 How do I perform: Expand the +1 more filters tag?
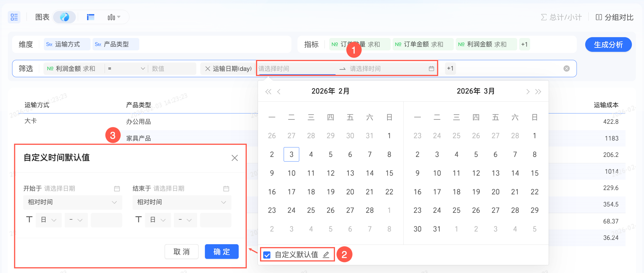tap(450, 69)
